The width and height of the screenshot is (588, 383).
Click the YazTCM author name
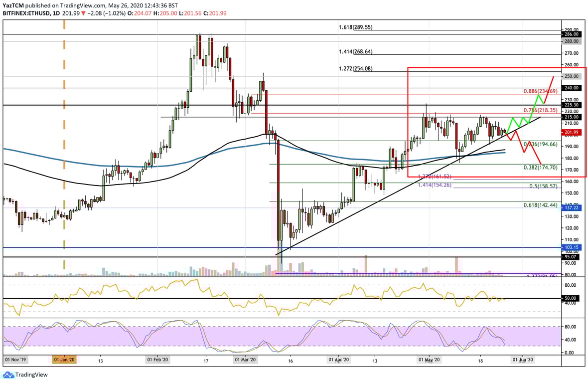pyautogui.click(x=13, y=5)
